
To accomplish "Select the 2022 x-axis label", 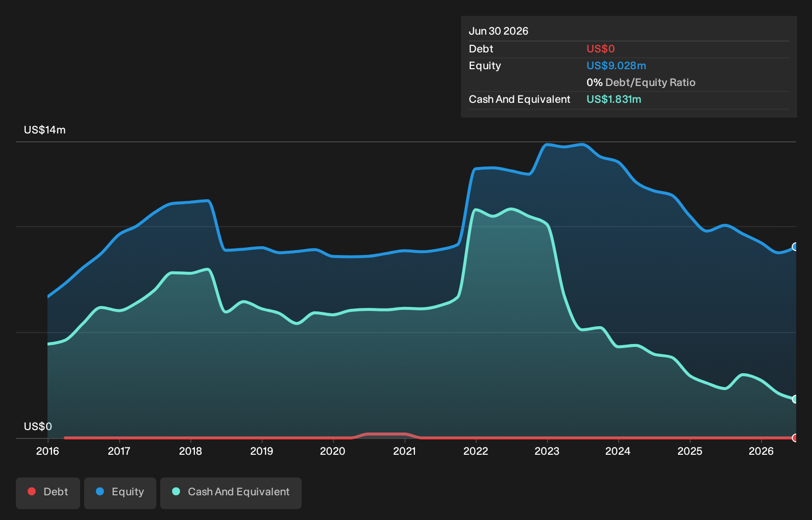I will pyautogui.click(x=476, y=451).
